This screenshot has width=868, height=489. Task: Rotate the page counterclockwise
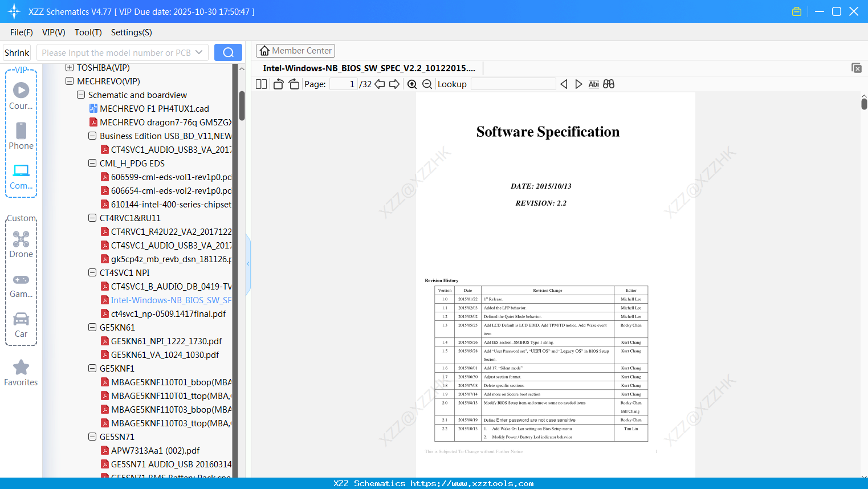pos(279,84)
